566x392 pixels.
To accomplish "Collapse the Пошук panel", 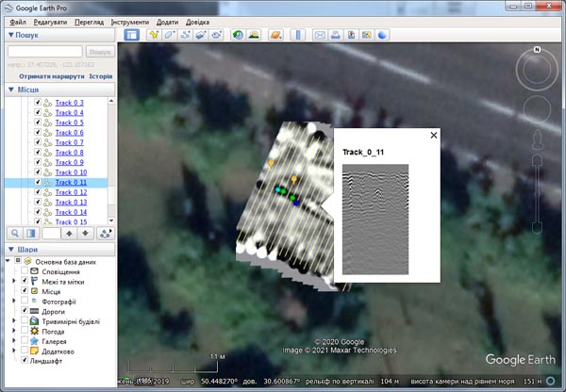I will (11, 35).
